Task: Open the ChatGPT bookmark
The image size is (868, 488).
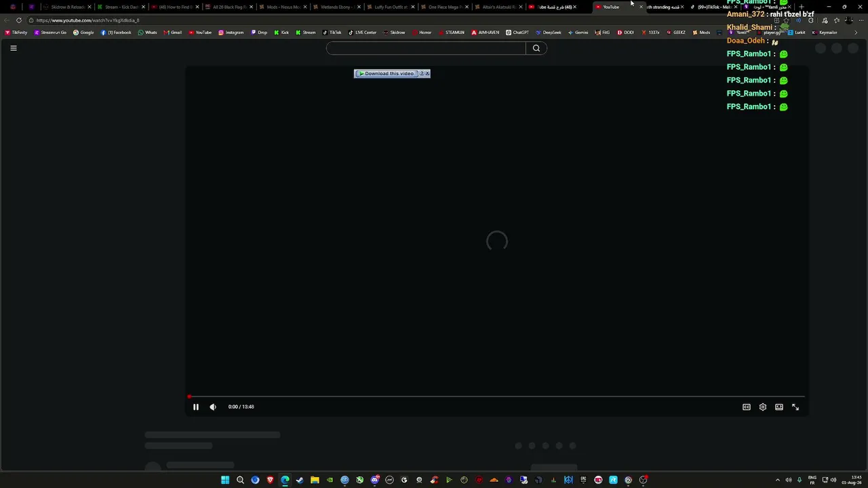Action: pyautogui.click(x=517, y=33)
